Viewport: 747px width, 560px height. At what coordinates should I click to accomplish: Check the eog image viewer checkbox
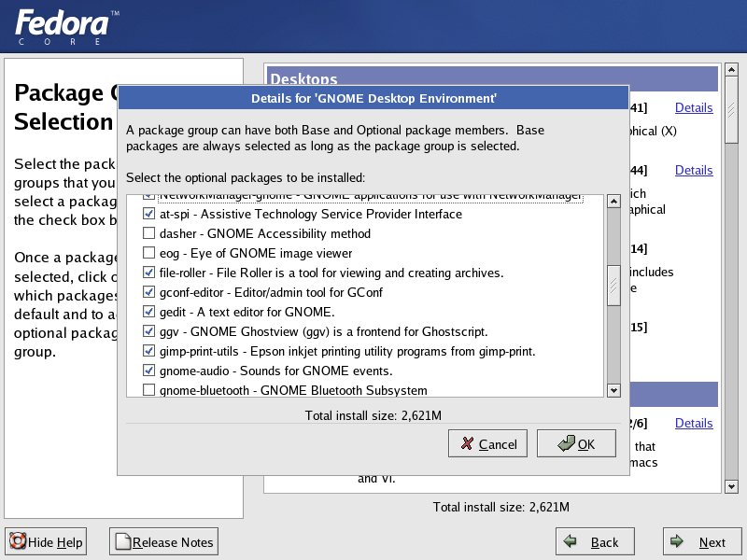(149, 252)
